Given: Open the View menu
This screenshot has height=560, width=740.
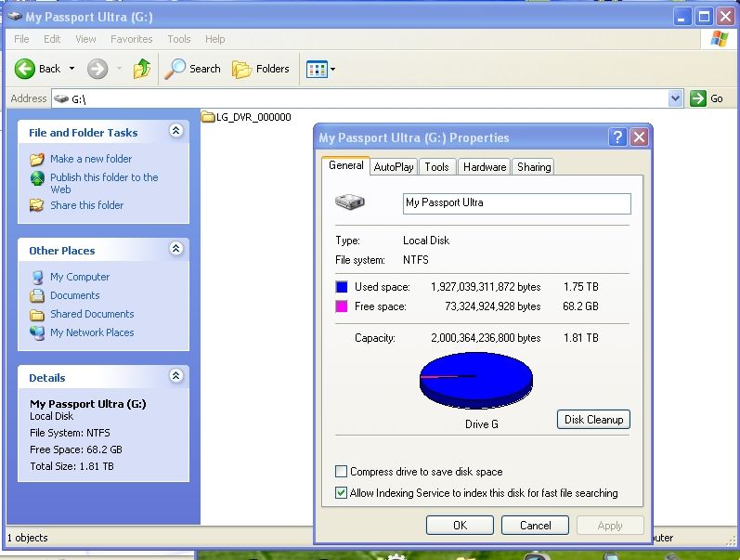Looking at the screenshot, I should click(x=86, y=39).
